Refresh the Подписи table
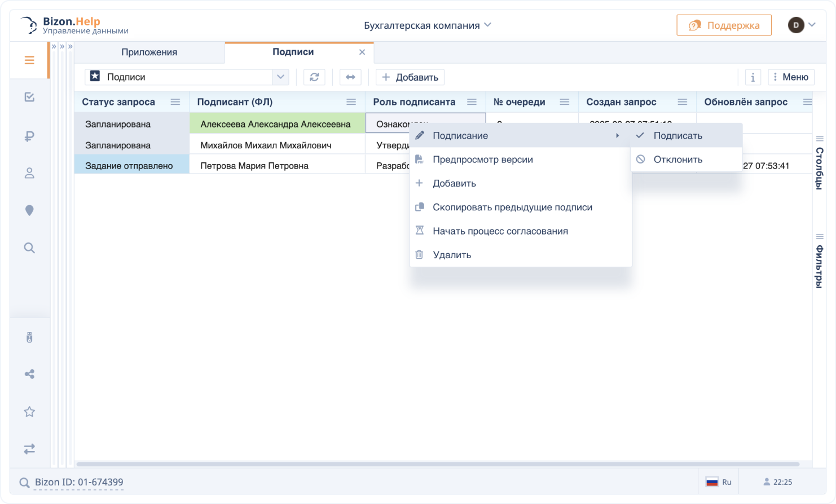The image size is (836, 504). pyautogui.click(x=314, y=77)
